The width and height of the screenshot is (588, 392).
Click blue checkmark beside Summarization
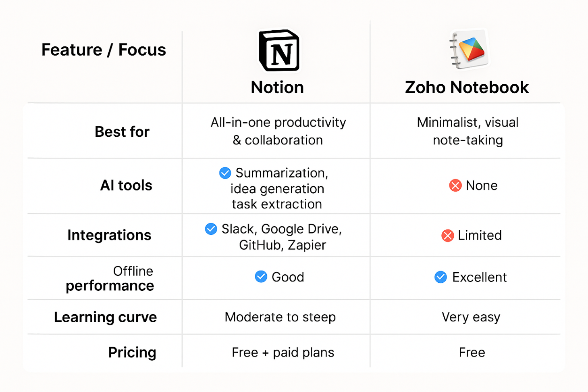pyautogui.click(x=225, y=173)
